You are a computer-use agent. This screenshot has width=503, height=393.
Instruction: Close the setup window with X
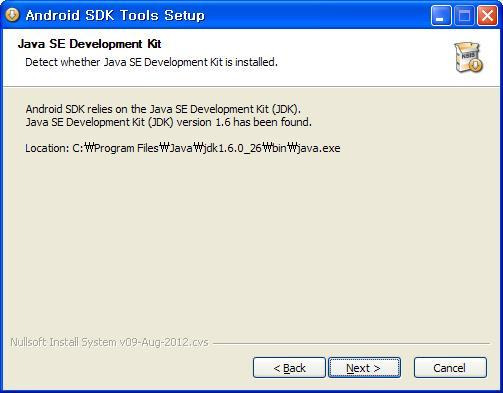click(x=487, y=15)
